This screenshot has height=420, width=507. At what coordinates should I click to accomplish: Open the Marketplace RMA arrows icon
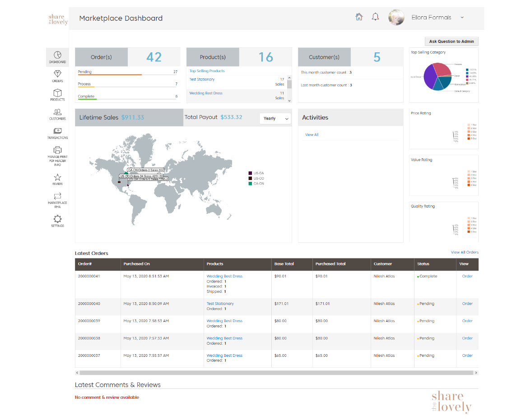point(57,196)
